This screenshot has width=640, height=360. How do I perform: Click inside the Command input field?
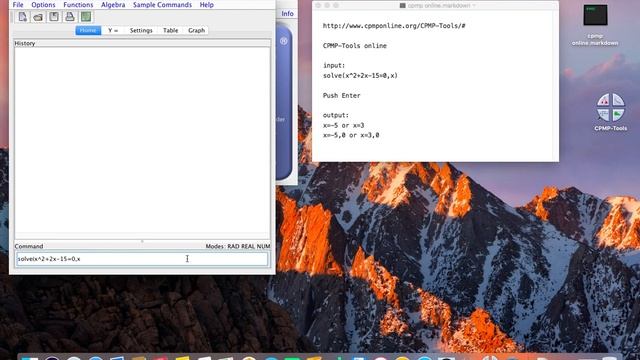pyautogui.click(x=142, y=259)
